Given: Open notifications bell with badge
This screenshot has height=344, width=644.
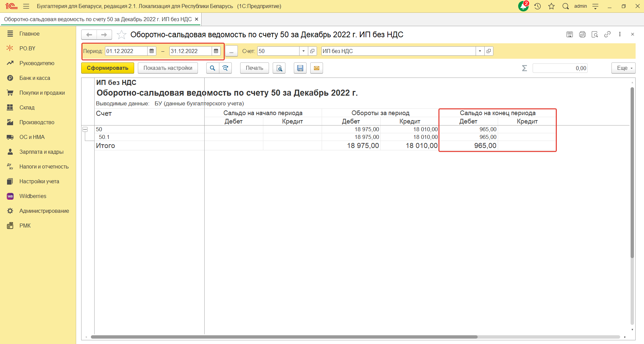Looking at the screenshot, I should [x=523, y=6].
